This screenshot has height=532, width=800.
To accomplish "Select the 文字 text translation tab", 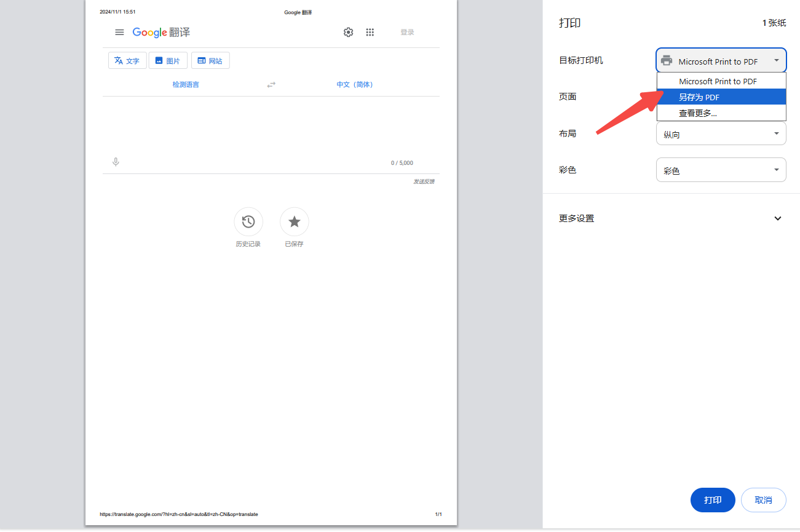I will [127, 60].
